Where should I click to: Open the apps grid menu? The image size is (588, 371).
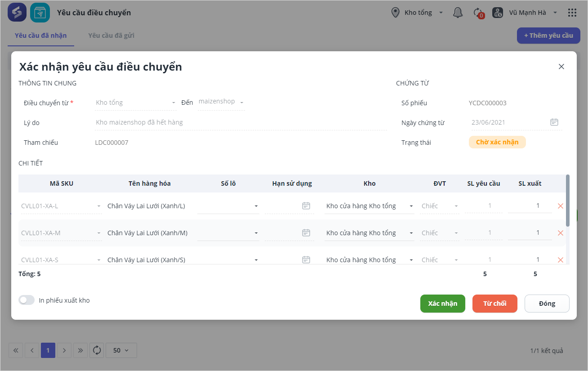(x=572, y=13)
